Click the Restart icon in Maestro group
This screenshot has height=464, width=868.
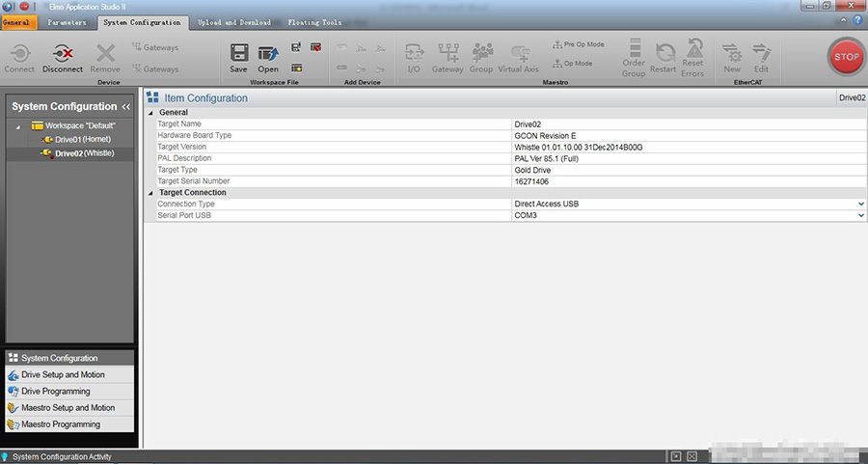point(664,56)
